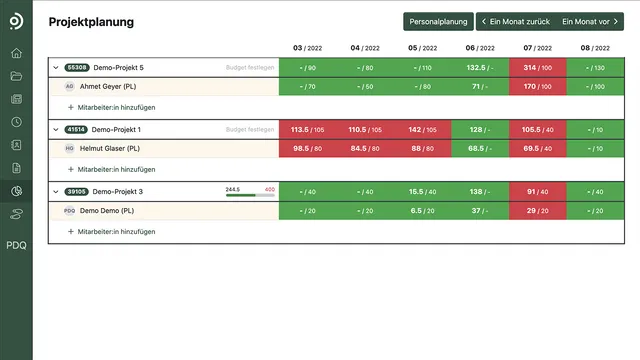Click green cell 6.5 / 20

[x=422, y=211]
